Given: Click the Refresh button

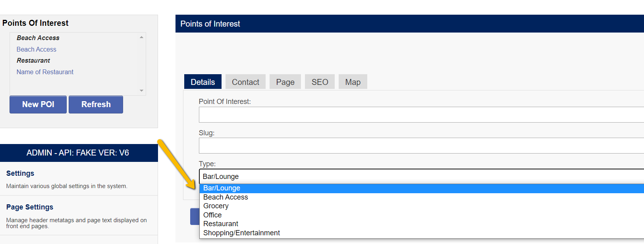Looking at the screenshot, I should coord(96,104).
